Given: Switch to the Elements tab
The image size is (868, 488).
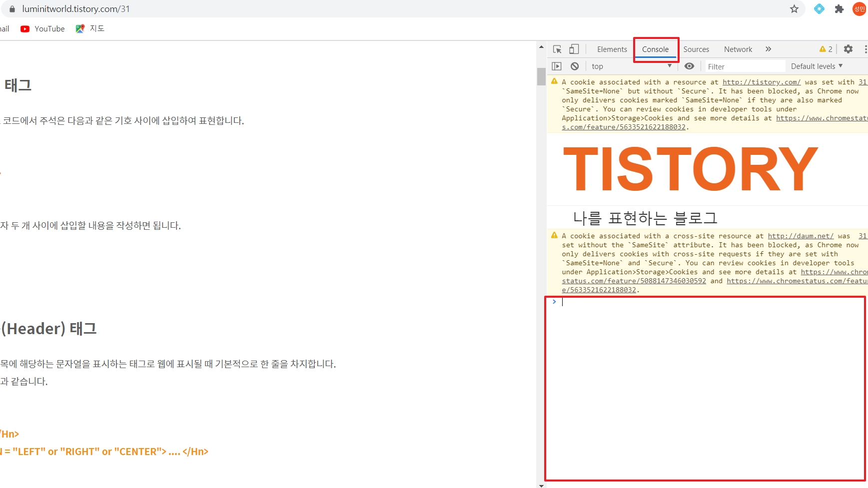Looking at the screenshot, I should coord(612,49).
